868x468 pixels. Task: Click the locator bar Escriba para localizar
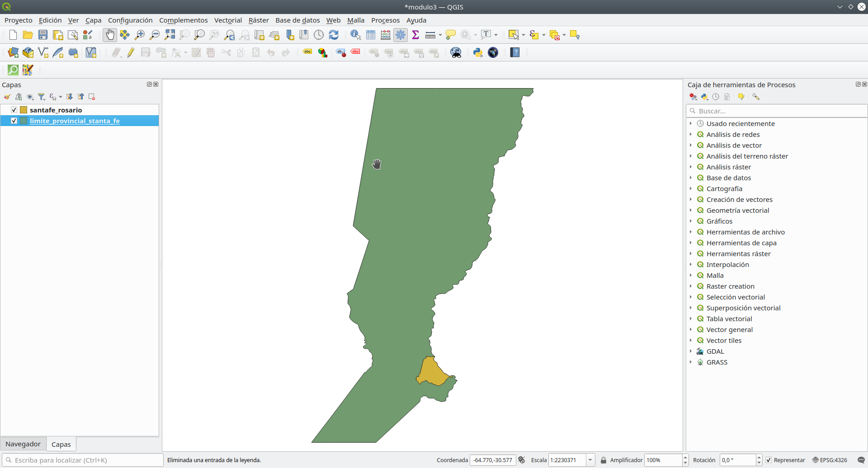tap(83, 460)
